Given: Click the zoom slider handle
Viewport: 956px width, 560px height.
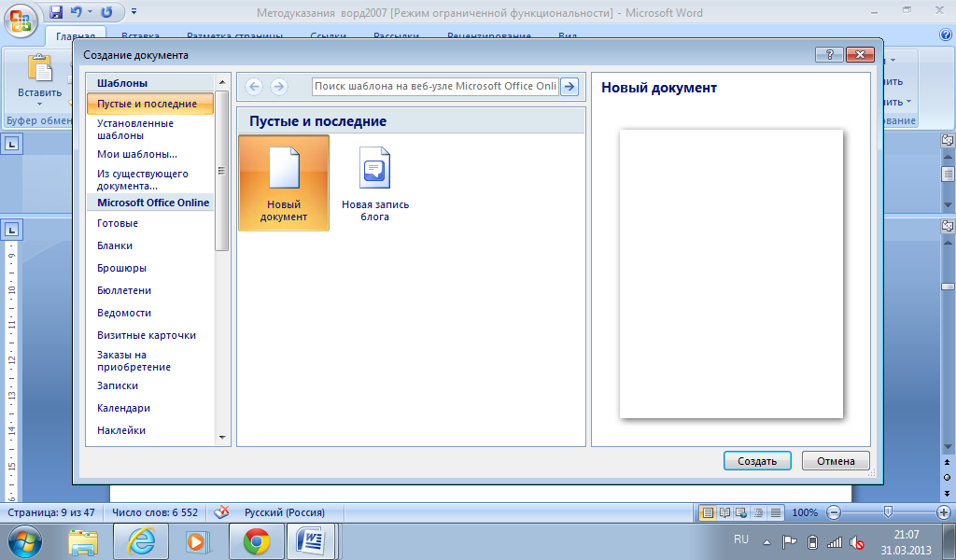Looking at the screenshot, I should [x=889, y=512].
